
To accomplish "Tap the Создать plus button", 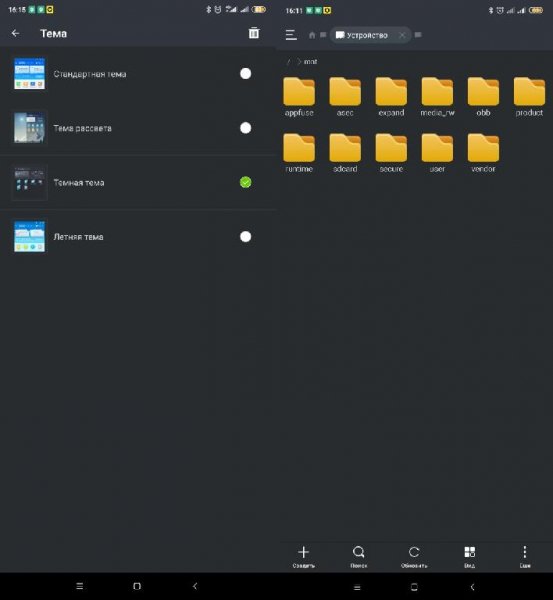I will click(303, 556).
